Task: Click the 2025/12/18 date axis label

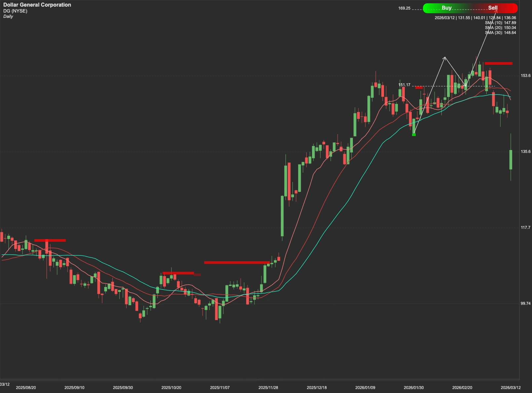Action: [x=317, y=388]
